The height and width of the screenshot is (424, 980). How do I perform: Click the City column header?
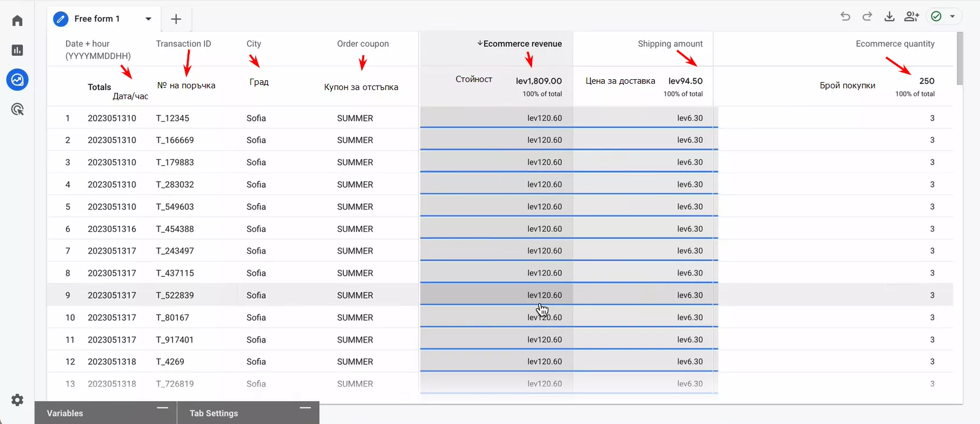point(254,44)
